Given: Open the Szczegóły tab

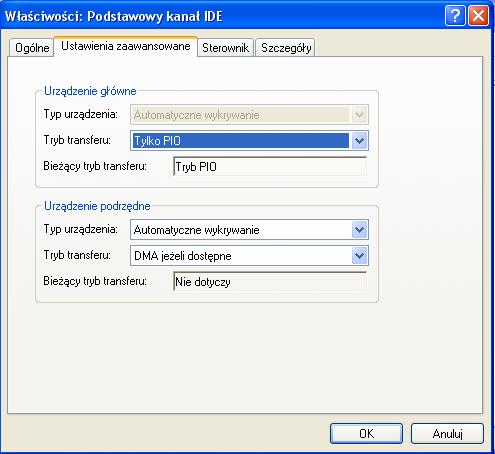Looking at the screenshot, I should (286, 48).
